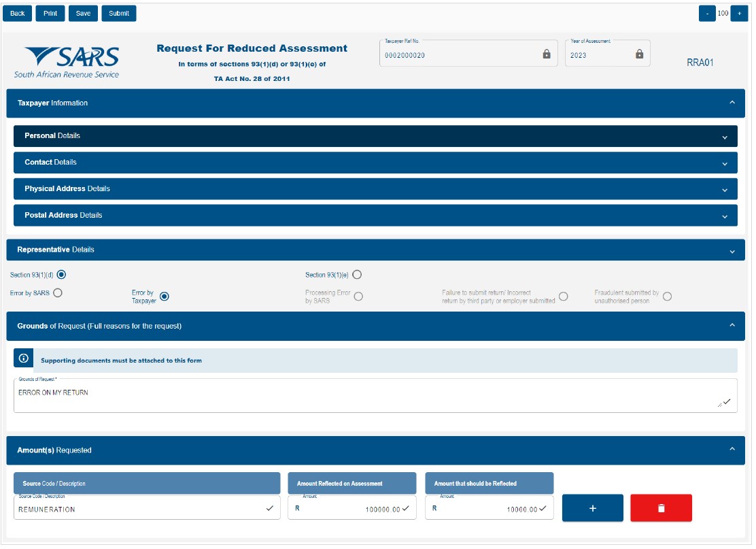This screenshot has width=756, height=549.
Task: Click the Request For Reduced Assessment title
Action: click(x=252, y=48)
